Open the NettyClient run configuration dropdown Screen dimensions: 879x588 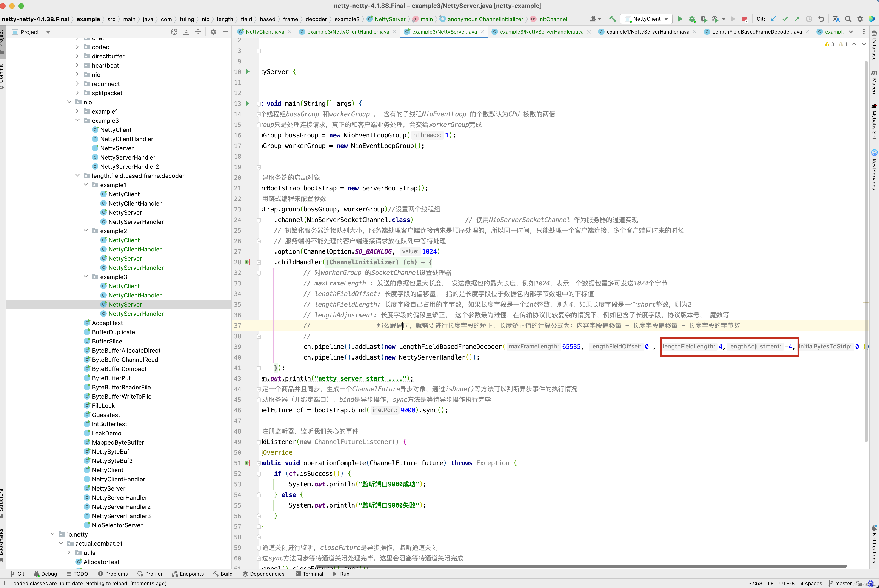[647, 19]
